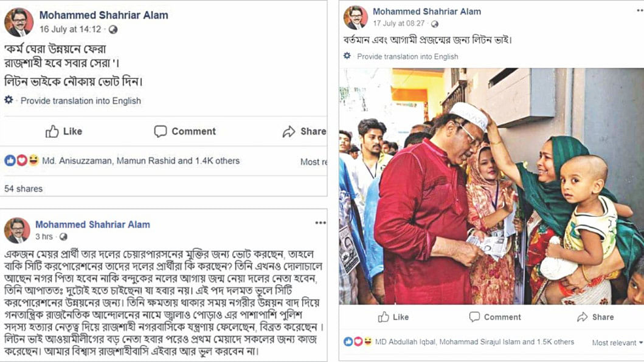The image size is (644, 362).
Task: Open the campaign photo in the 17 July post
Action: tap(490, 186)
